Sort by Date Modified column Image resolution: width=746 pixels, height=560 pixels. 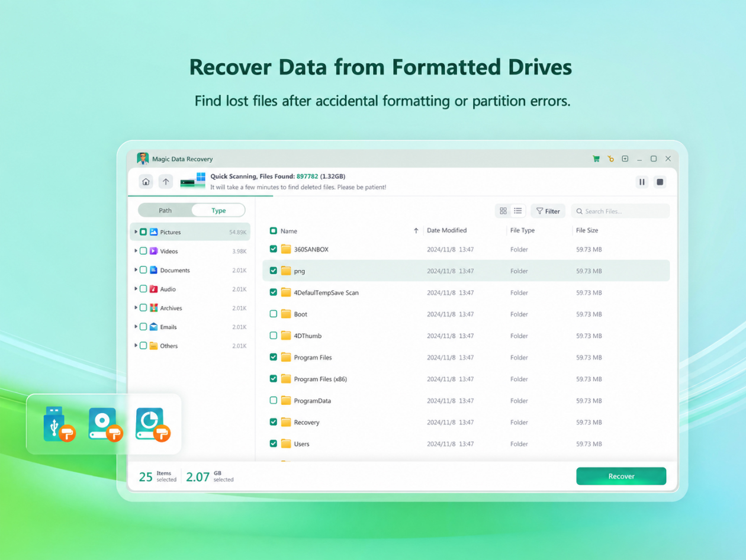click(x=447, y=230)
